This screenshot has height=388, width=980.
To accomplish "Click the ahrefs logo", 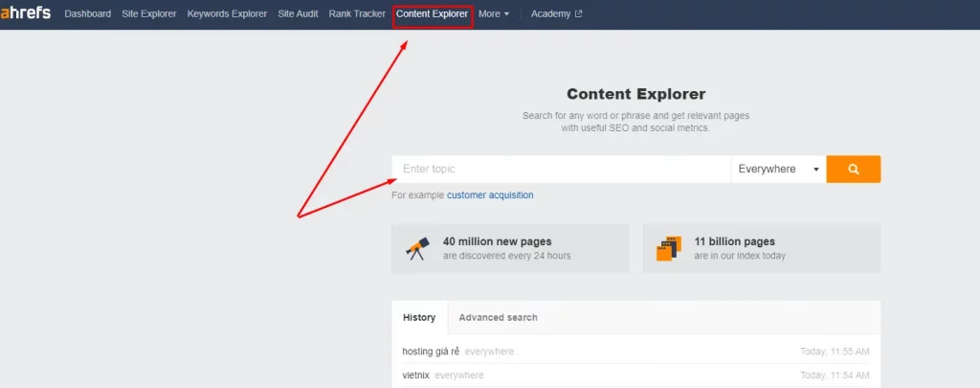I will 25,13.
